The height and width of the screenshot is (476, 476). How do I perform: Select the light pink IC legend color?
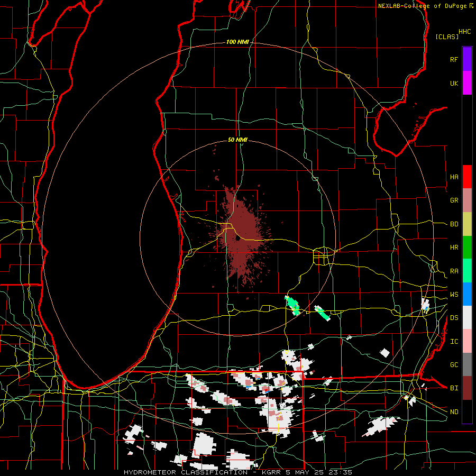[467, 341]
